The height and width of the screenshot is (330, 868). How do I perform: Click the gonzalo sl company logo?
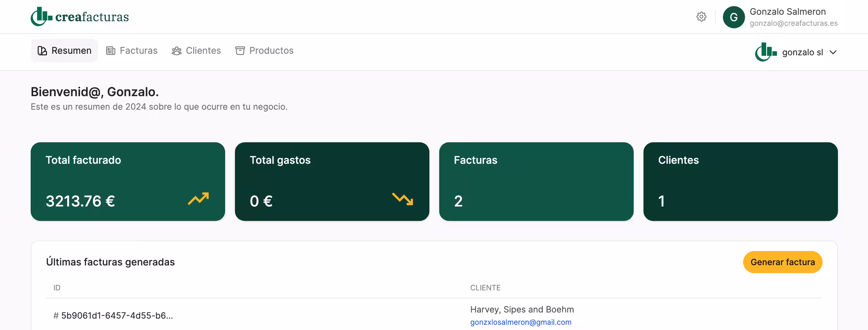[766, 52]
